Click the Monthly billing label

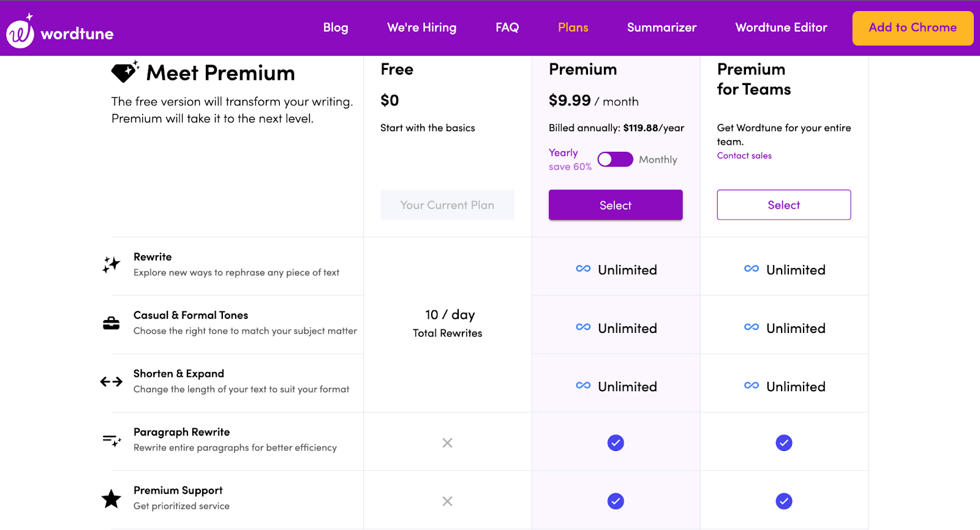[x=658, y=160]
